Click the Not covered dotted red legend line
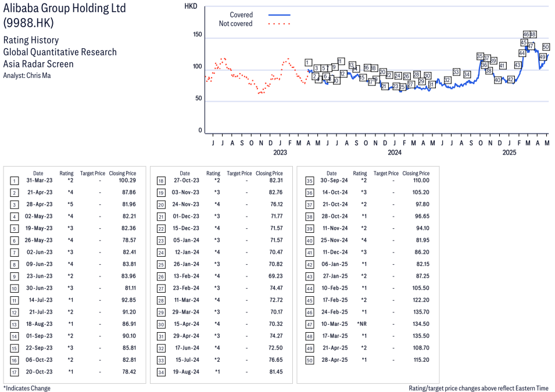 click(x=280, y=24)
